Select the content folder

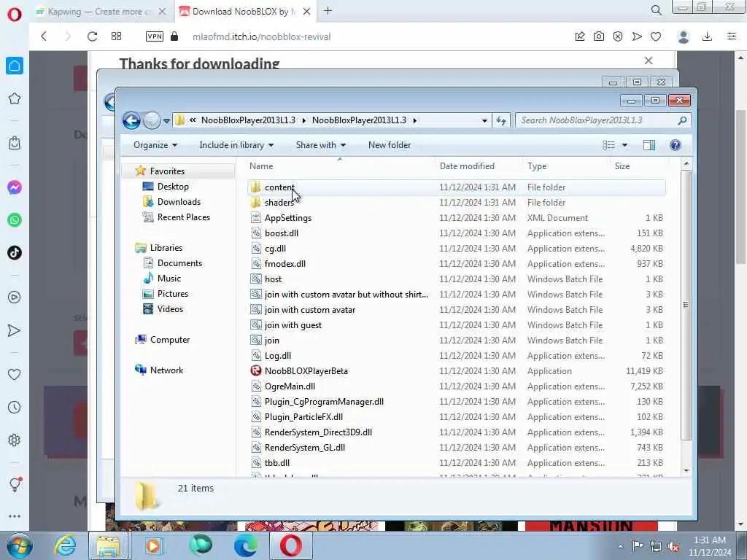point(457,187)
